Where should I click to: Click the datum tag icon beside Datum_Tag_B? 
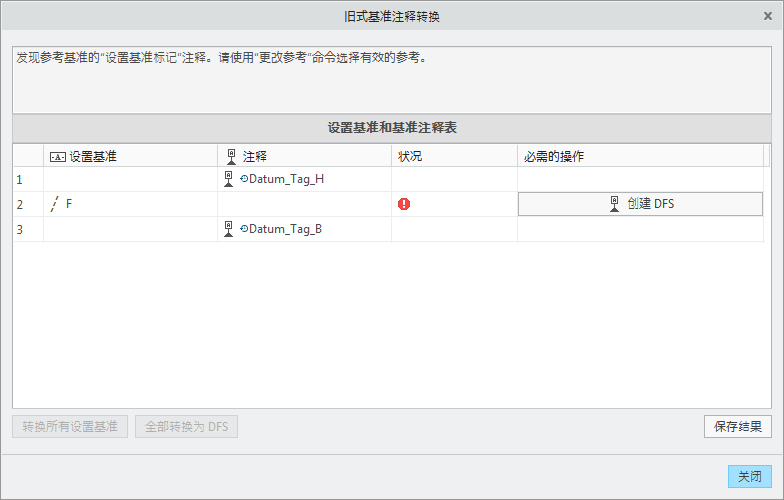click(229, 229)
